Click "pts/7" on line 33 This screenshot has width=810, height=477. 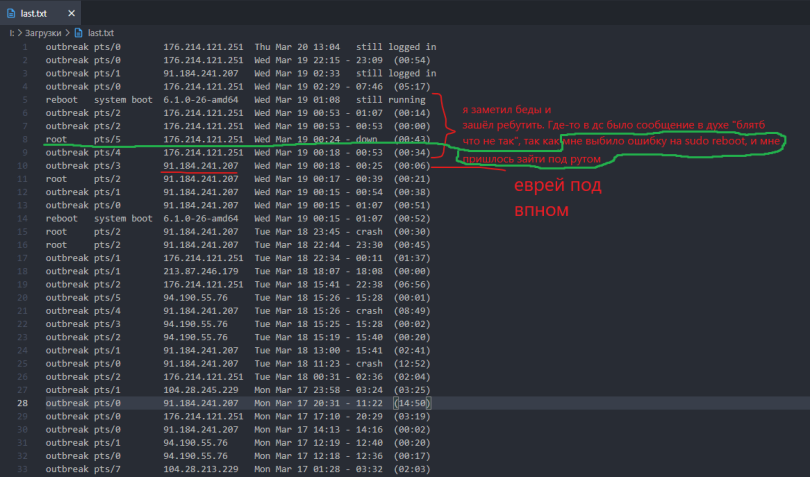pos(107,469)
